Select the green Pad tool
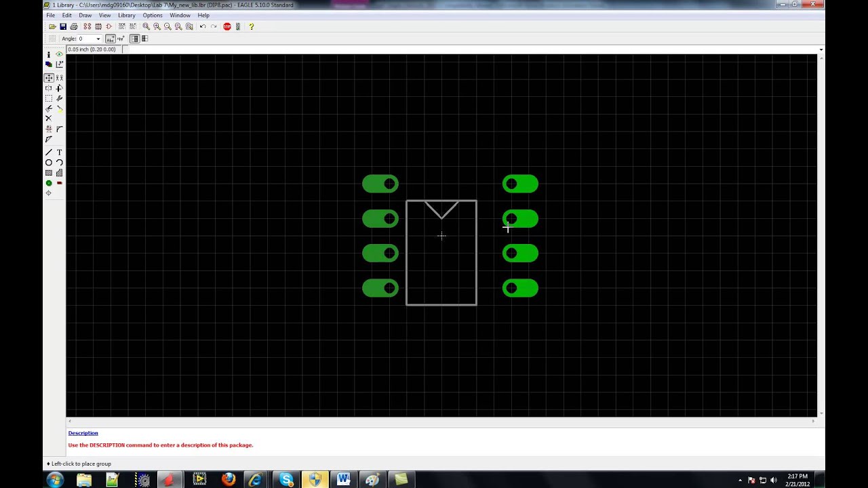 (x=48, y=183)
